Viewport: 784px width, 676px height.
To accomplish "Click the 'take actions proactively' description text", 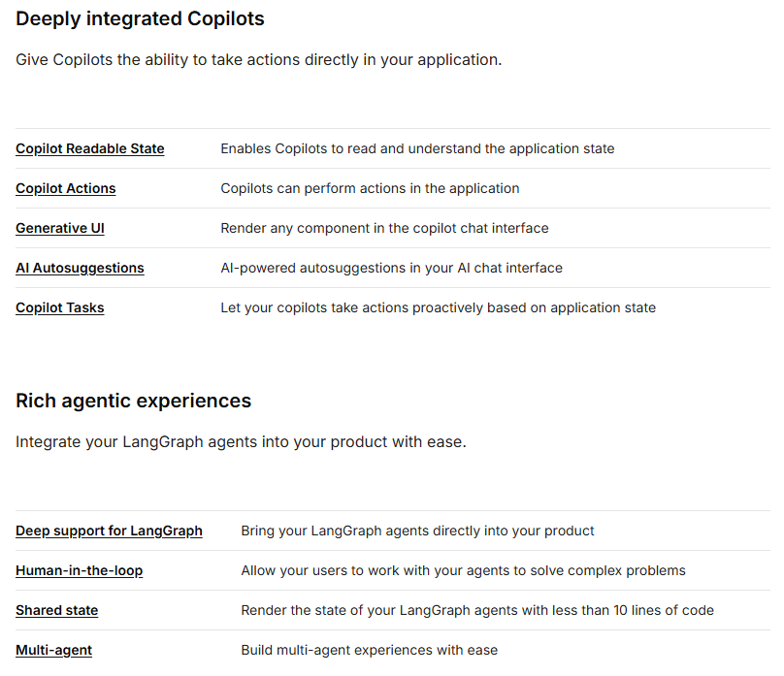I will [438, 307].
